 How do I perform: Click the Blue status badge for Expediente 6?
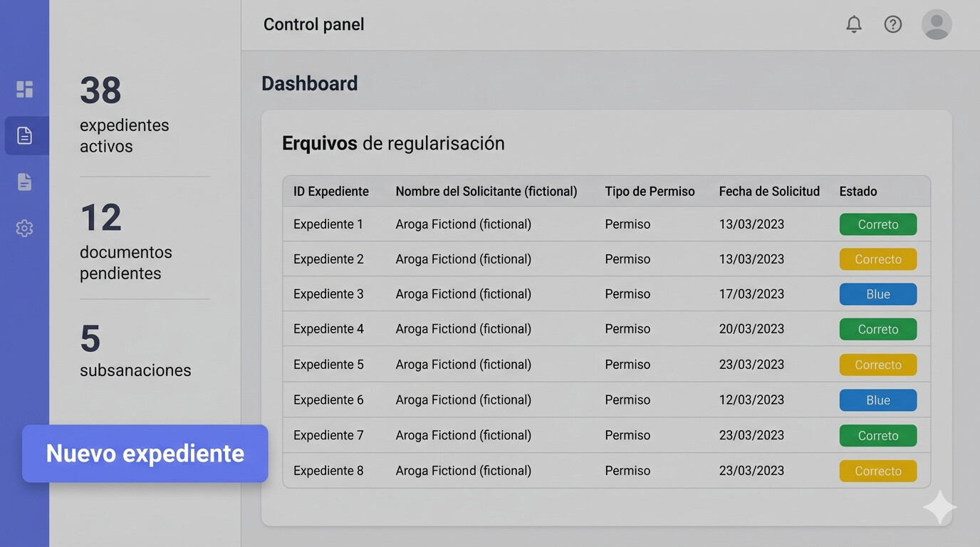pyautogui.click(x=878, y=400)
